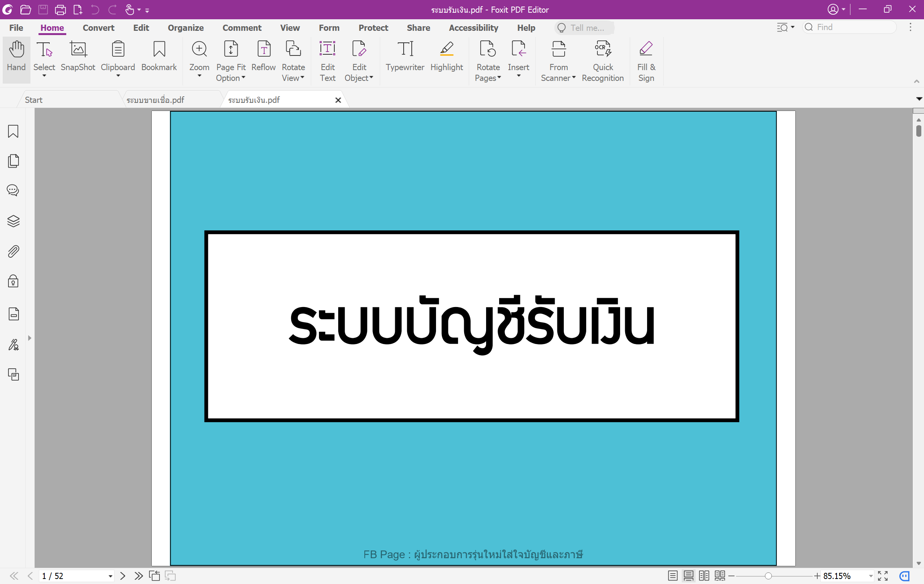Switch to the Edit ribbon tab
This screenshot has width=924, height=584.
tap(141, 28)
